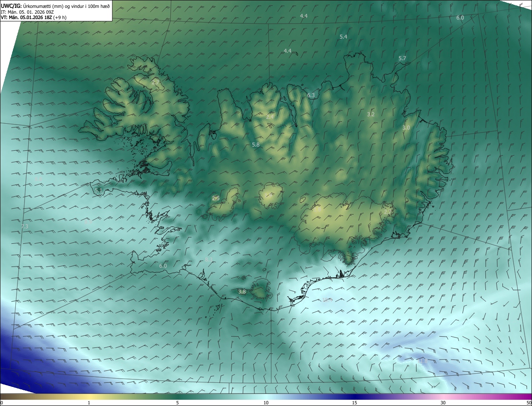532x406 pixels.
Task: Click the 'Úrkomumætti (mm) og vindur' title line
Action: [x=55, y=6]
